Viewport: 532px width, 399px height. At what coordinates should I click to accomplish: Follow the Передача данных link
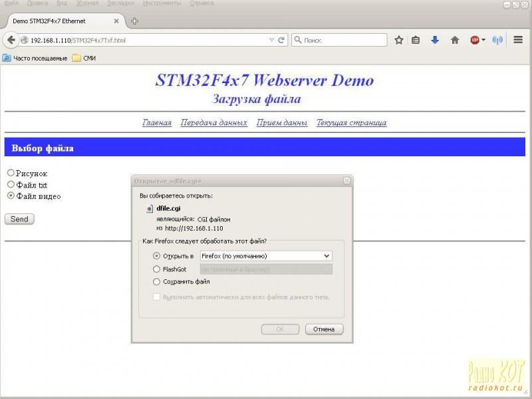[213, 122]
